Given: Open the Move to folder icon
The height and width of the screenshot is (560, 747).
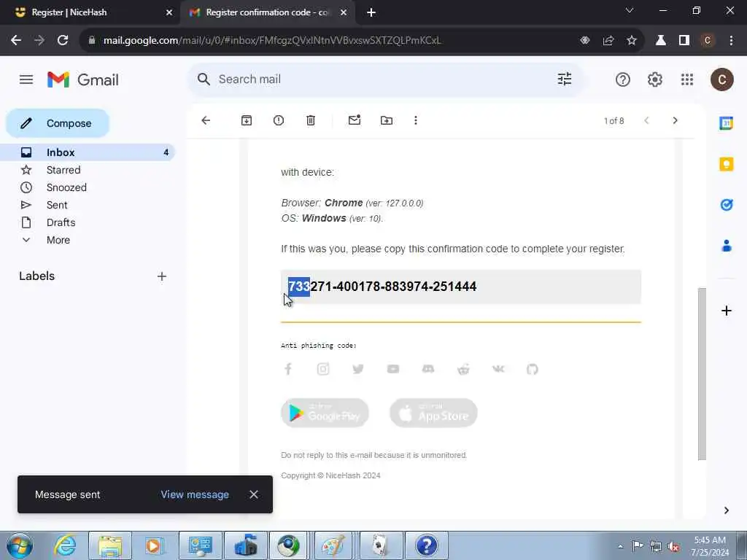Looking at the screenshot, I should 387,120.
